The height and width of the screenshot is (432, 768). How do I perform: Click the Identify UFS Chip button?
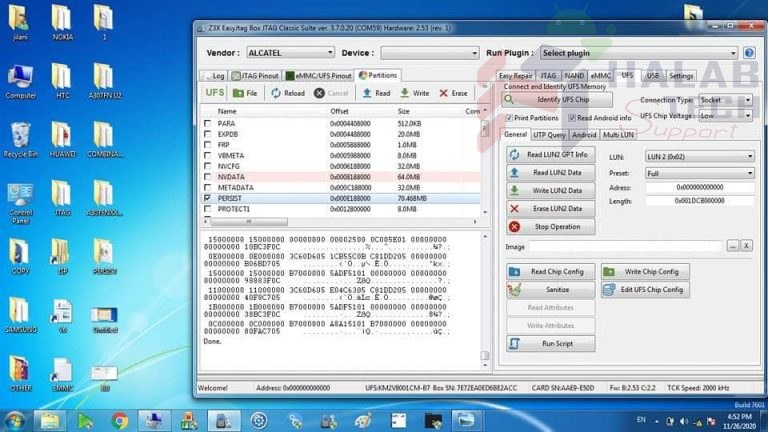tap(557, 99)
